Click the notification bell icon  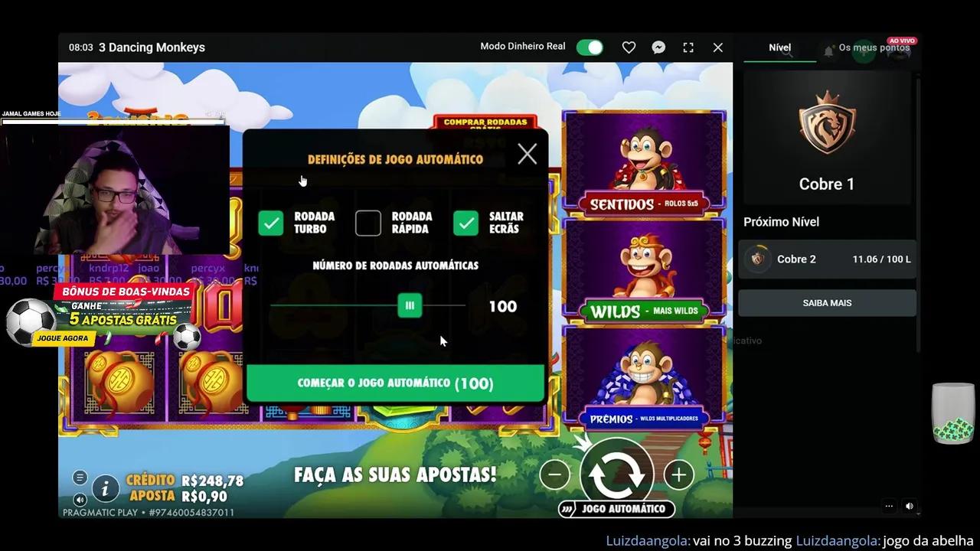pyautogui.click(x=828, y=51)
